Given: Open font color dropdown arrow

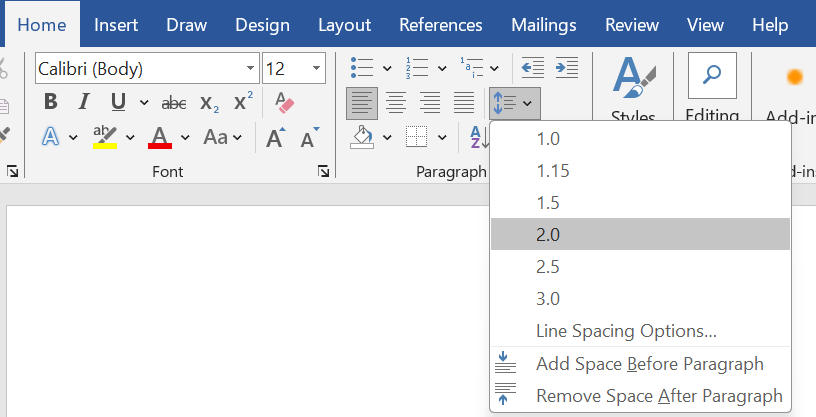Looking at the screenshot, I should coord(185,138).
